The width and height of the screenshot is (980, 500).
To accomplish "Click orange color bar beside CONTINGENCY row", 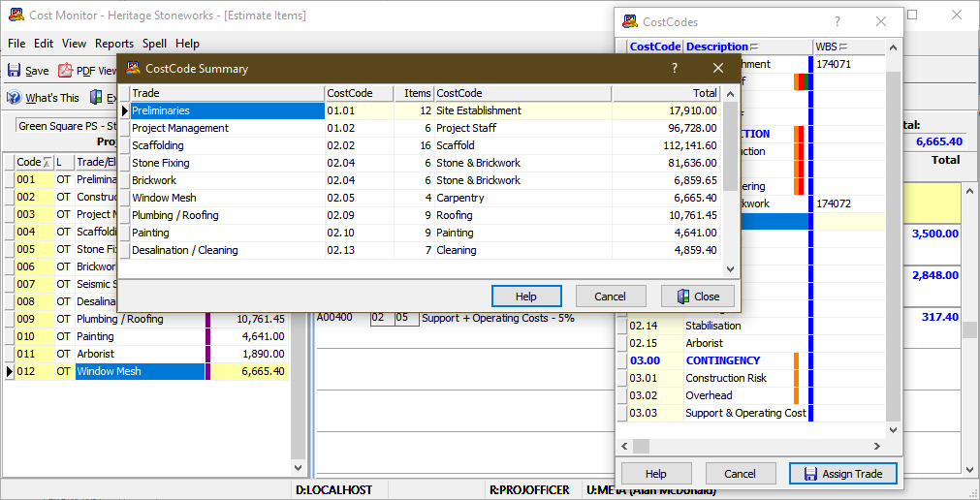I will pyautogui.click(x=796, y=360).
